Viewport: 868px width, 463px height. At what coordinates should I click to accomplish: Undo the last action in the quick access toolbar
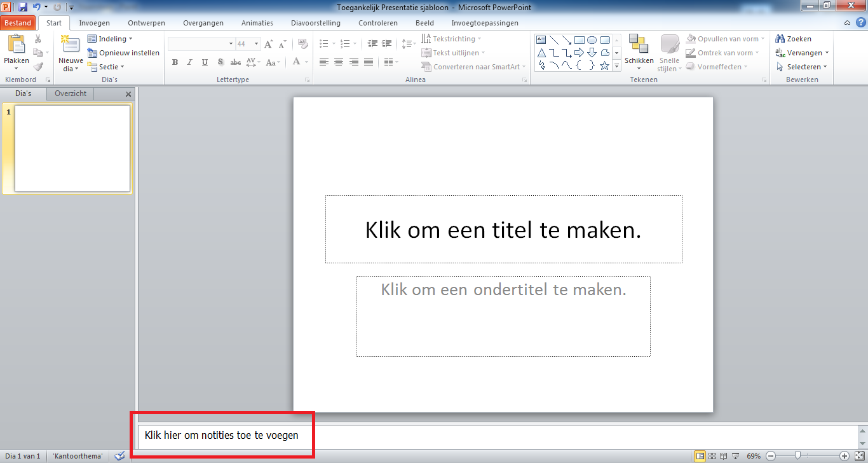coord(37,7)
